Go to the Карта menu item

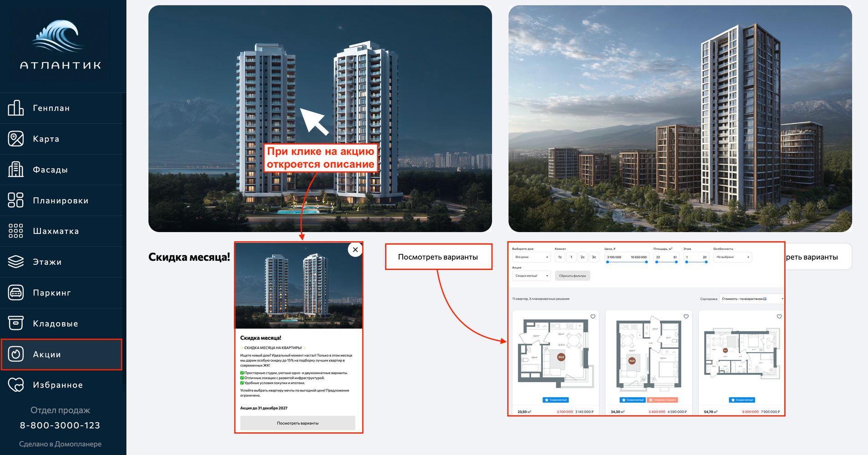[x=61, y=139]
